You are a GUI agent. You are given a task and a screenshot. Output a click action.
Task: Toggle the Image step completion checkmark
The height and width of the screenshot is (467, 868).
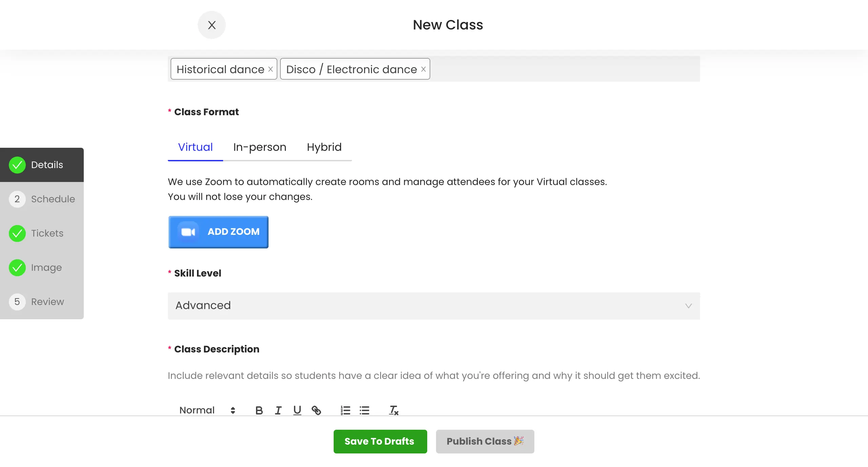[x=17, y=267]
